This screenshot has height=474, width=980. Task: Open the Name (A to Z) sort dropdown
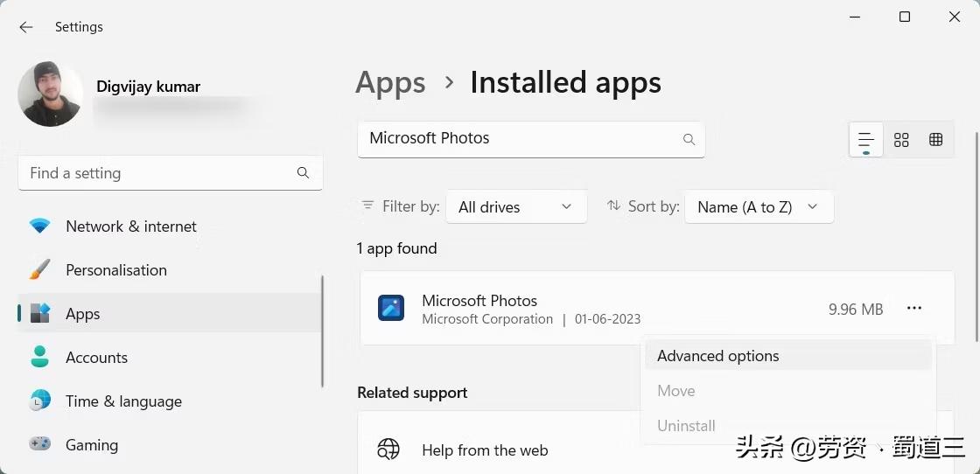tap(759, 206)
